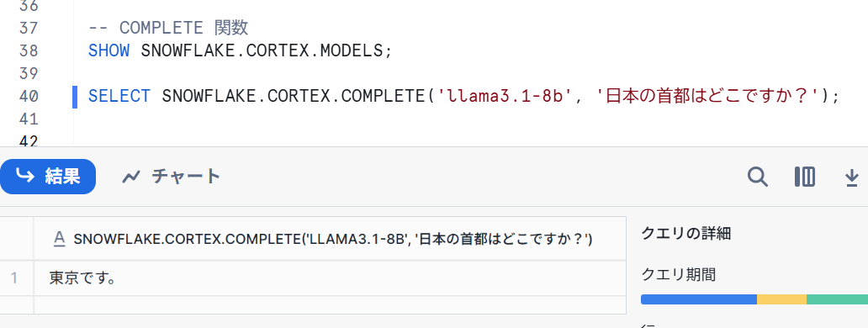Click the arrow icon inside the 結果 button

[x=25, y=176]
